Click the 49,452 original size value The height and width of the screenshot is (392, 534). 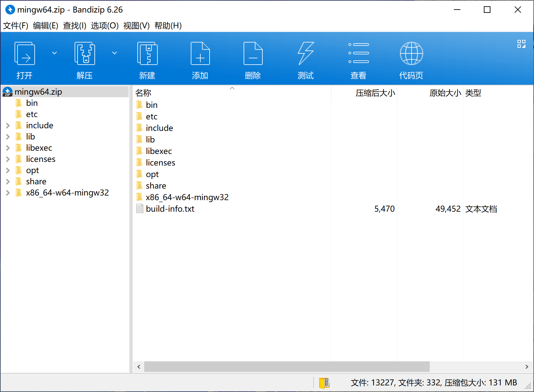click(448, 209)
